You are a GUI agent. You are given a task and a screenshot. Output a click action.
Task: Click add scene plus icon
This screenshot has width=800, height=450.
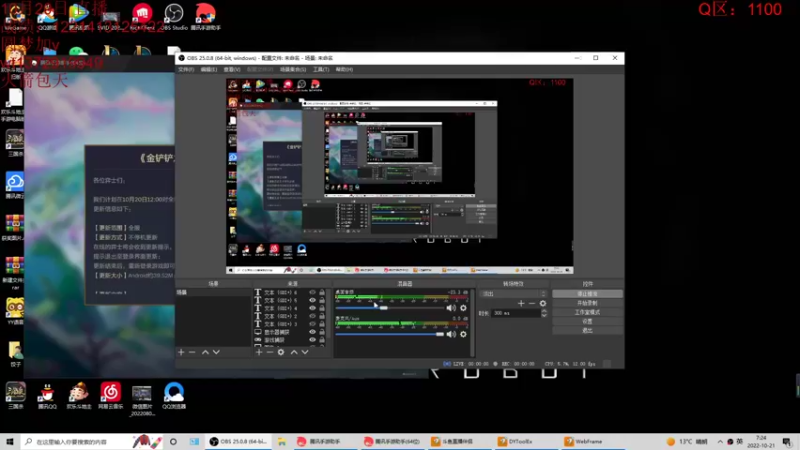tap(180, 352)
